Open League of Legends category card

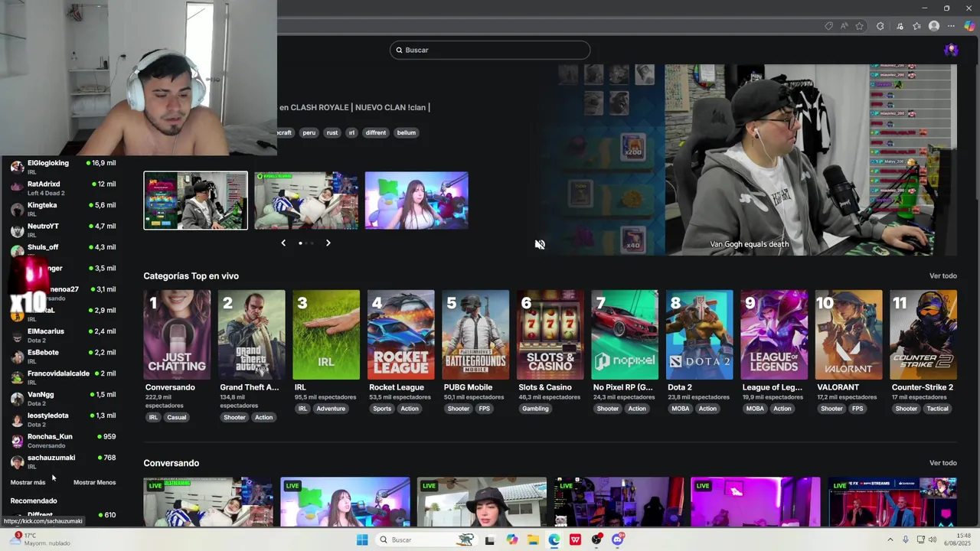point(774,334)
